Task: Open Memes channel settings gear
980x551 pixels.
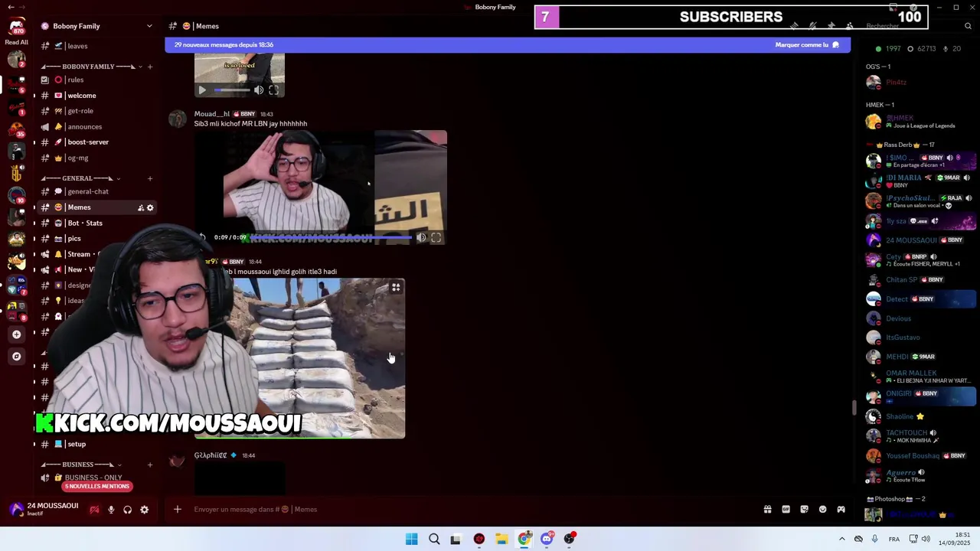Action: click(x=150, y=207)
